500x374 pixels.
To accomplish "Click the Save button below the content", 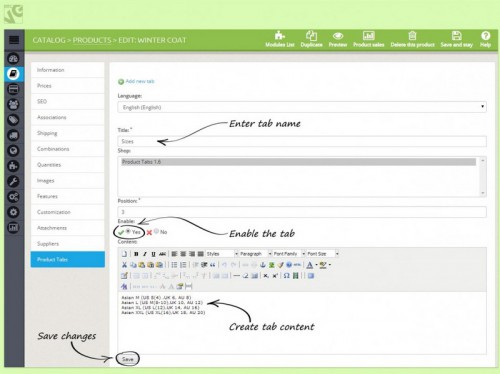I will click(128, 359).
